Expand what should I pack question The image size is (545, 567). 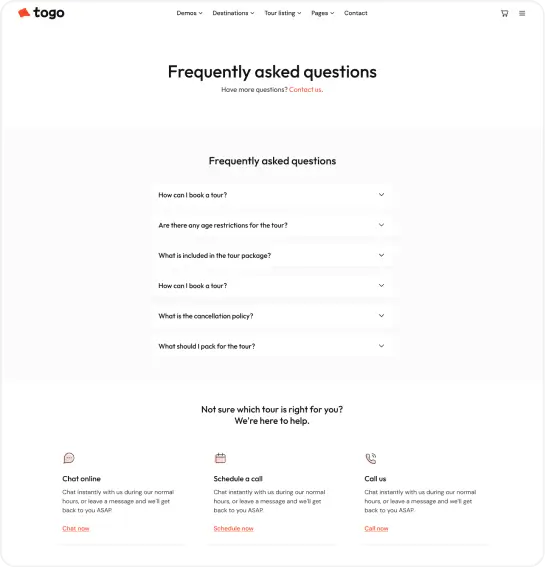pos(272,346)
